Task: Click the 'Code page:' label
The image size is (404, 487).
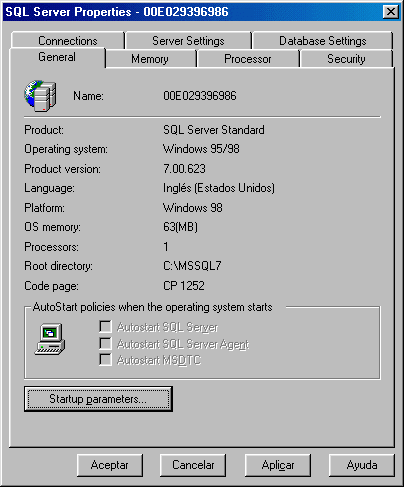Action: (51, 286)
